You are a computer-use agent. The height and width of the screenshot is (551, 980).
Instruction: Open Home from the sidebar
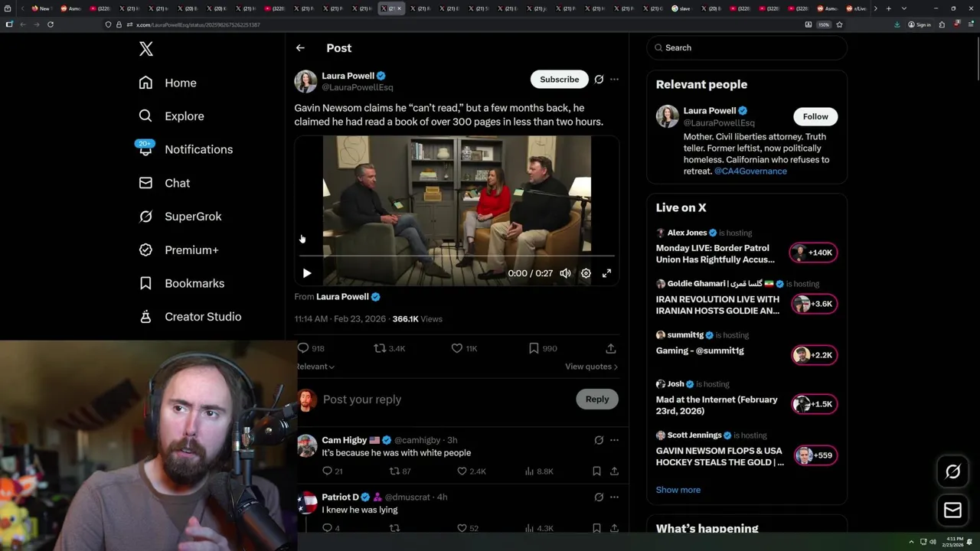pos(168,83)
